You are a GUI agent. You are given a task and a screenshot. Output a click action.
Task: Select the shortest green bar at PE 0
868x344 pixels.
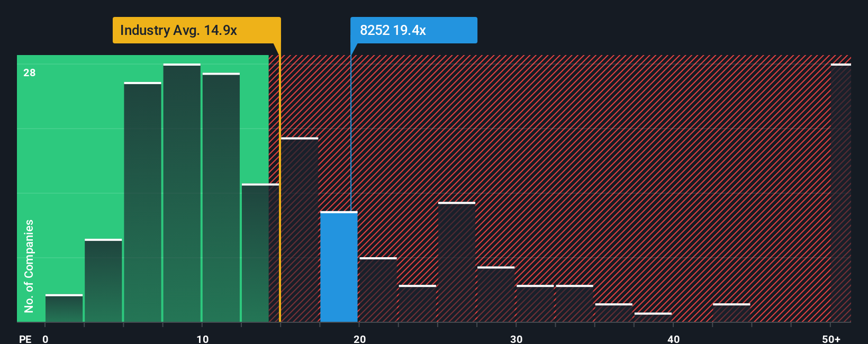[x=64, y=309]
